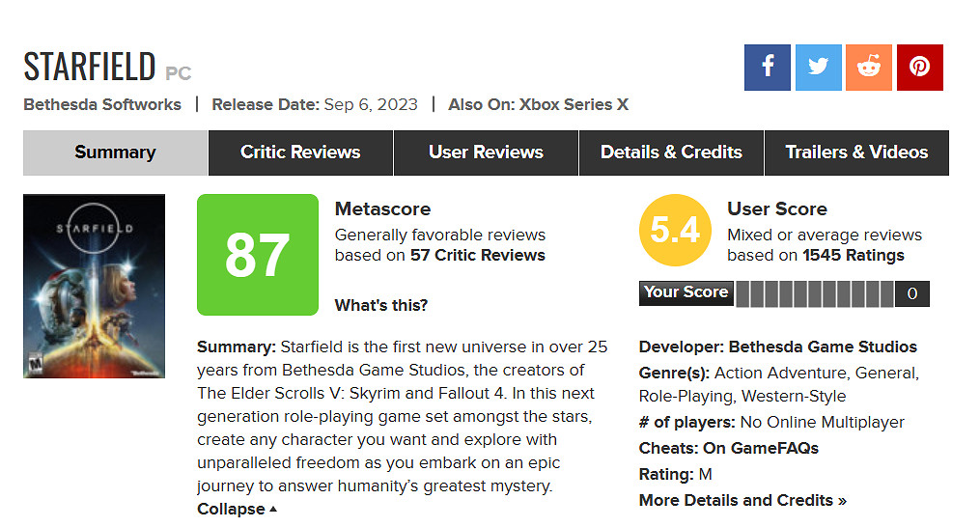Click the "What's this?" Metascore link
Image resolution: width=980 pixels, height=527 pixels.
[x=381, y=305]
